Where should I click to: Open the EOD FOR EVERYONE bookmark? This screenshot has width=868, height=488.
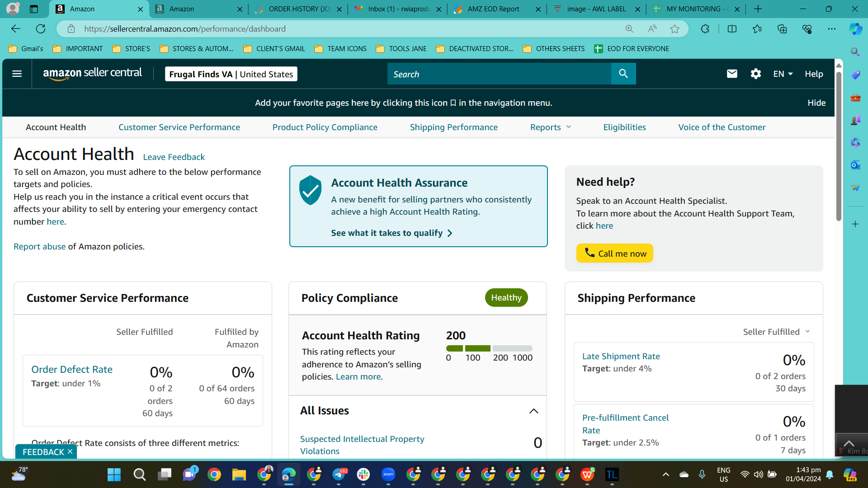coord(632,49)
